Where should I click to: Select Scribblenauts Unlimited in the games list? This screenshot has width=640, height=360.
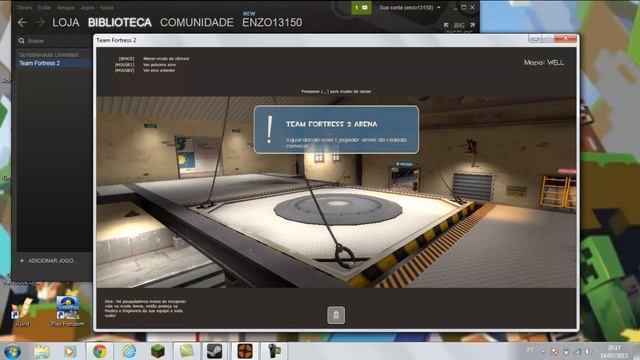(x=49, y=55)
